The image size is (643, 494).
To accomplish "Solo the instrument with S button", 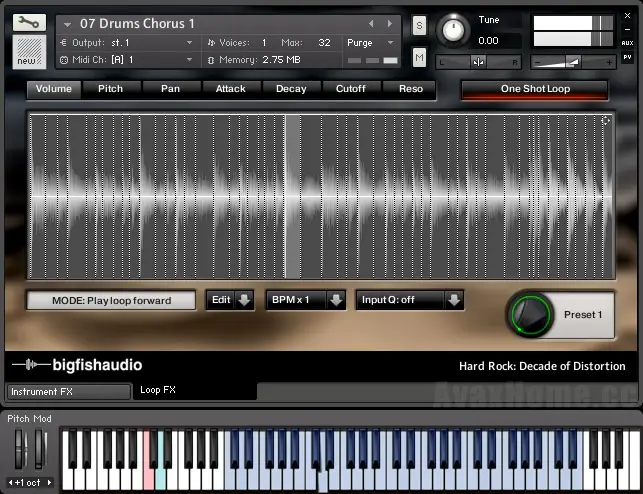I will coord(419,25).
